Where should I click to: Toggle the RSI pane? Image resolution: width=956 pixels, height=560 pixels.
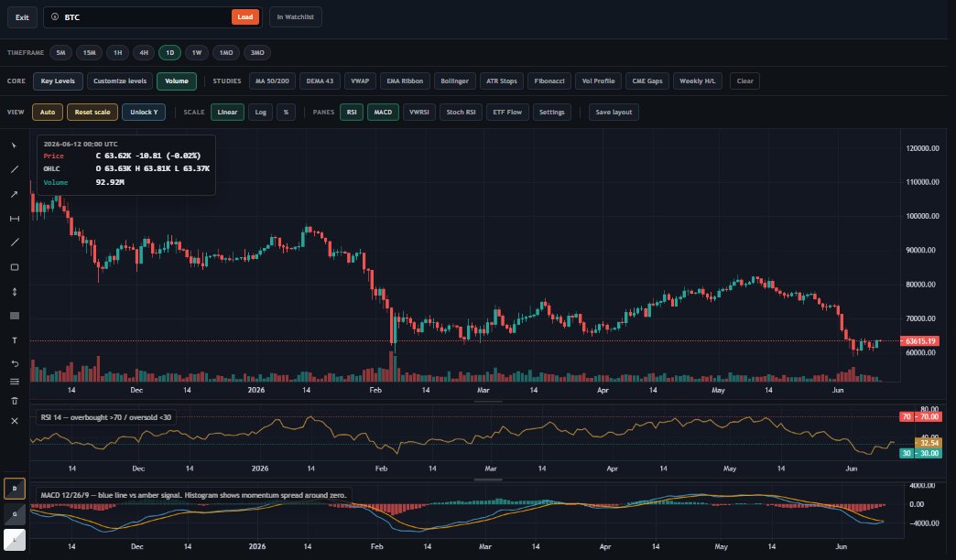click(x=352, y=113)
